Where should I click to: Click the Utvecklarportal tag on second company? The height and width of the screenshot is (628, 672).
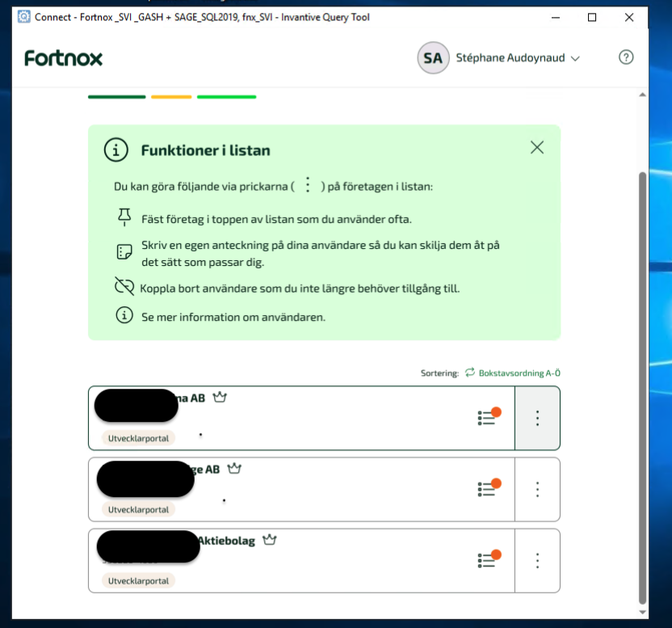(138, 509)
